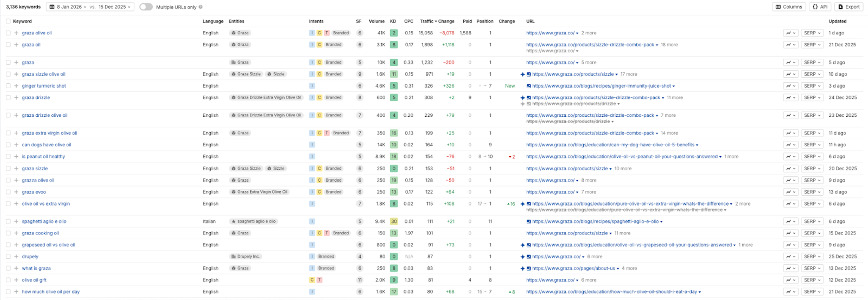Expand 17 more URLs for graza sizzle olive oil
Screen dimensions: 868x300
[x=629, y=74]
